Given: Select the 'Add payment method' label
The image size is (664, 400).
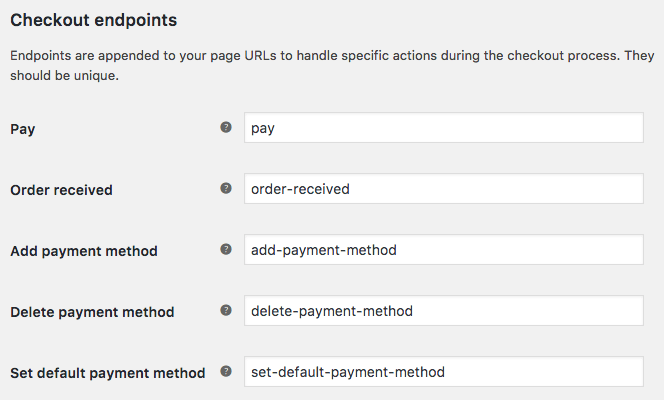Looking at the screenshot, I should pyautogui.click(x=84, y=251).
